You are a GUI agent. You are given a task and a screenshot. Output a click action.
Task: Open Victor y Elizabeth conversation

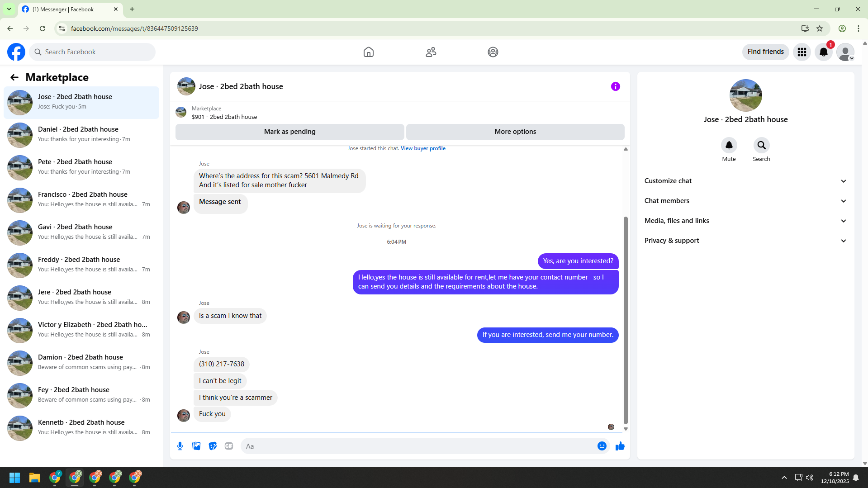(81, 331)
